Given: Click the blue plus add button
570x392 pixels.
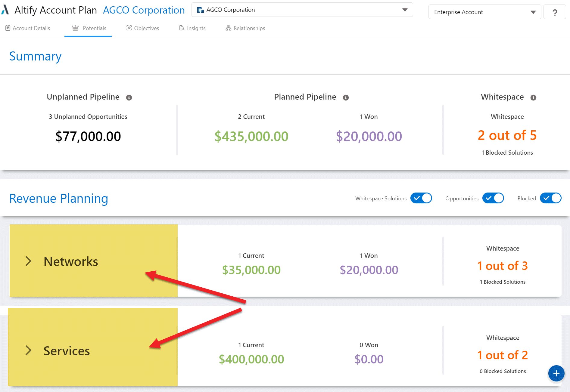Looking at the screenshot, I should 556,373.
